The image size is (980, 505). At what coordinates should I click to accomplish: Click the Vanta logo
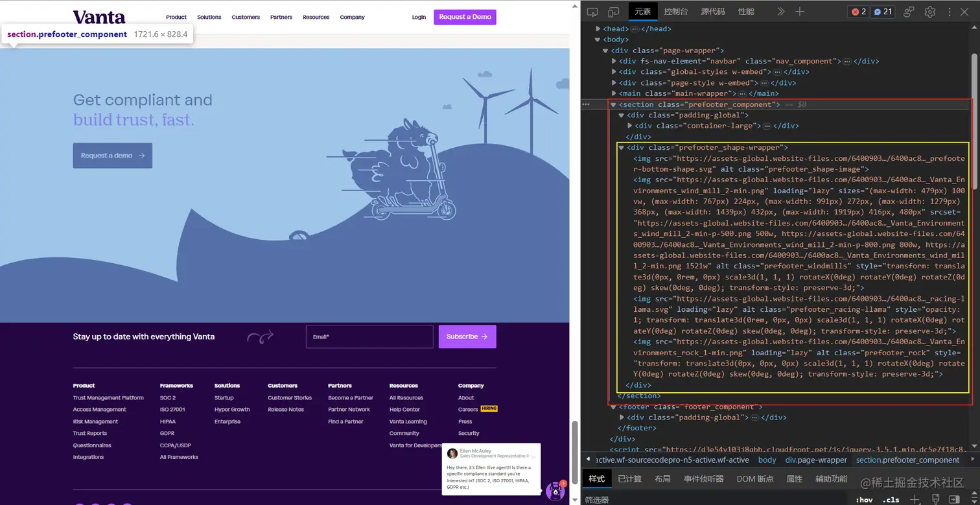click(x=99, y=17)
